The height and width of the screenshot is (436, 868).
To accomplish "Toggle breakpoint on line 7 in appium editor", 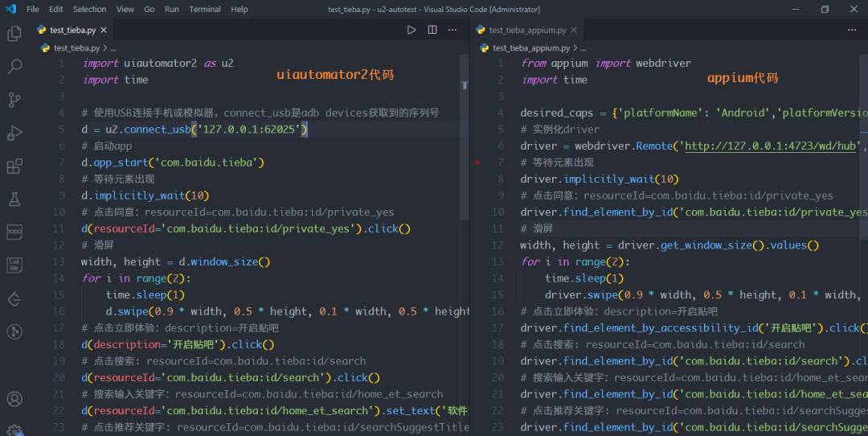I will (477, 162).
